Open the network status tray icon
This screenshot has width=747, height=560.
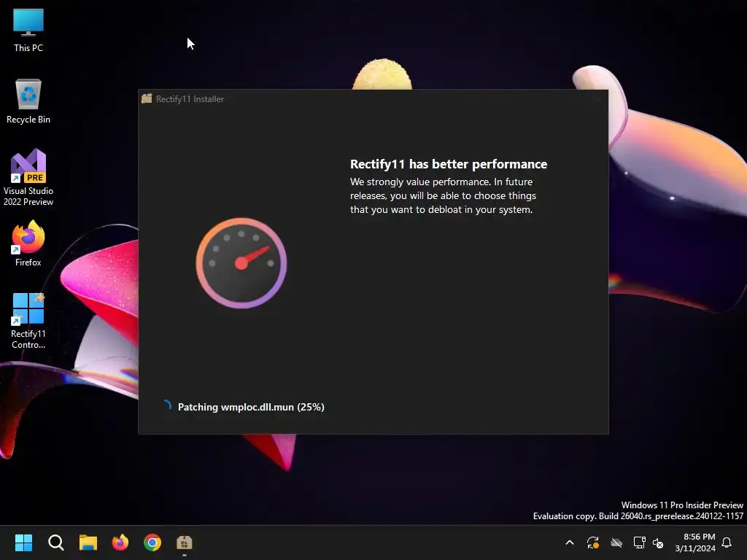[x=639, y=542]
